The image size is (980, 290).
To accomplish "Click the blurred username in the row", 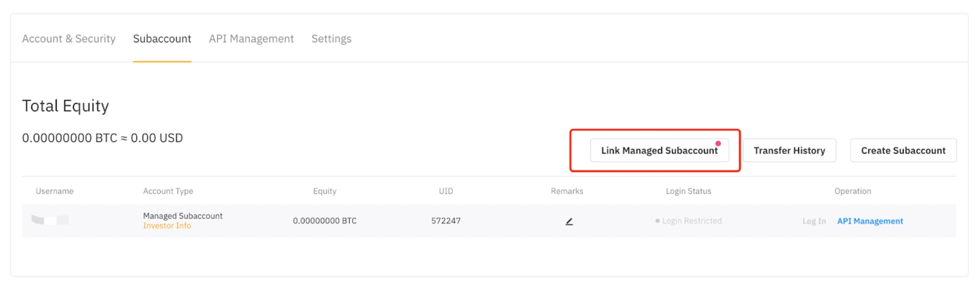I will [x=50, y=220].
